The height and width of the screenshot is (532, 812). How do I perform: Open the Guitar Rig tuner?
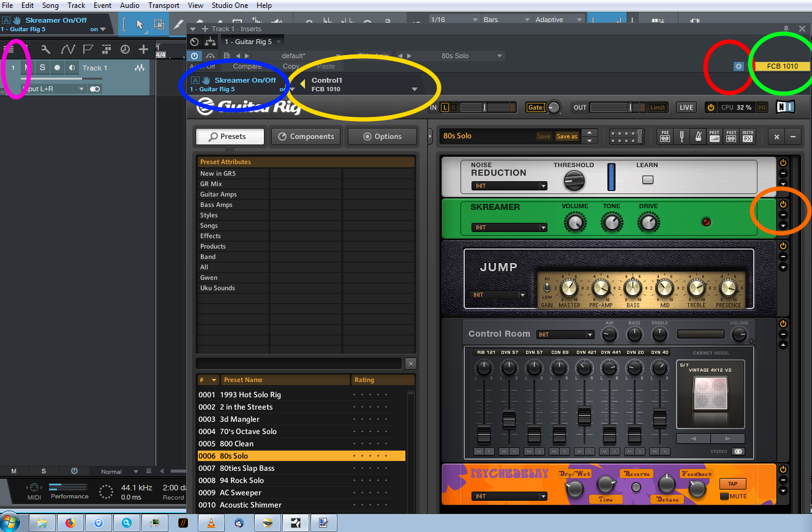point(682,137)
